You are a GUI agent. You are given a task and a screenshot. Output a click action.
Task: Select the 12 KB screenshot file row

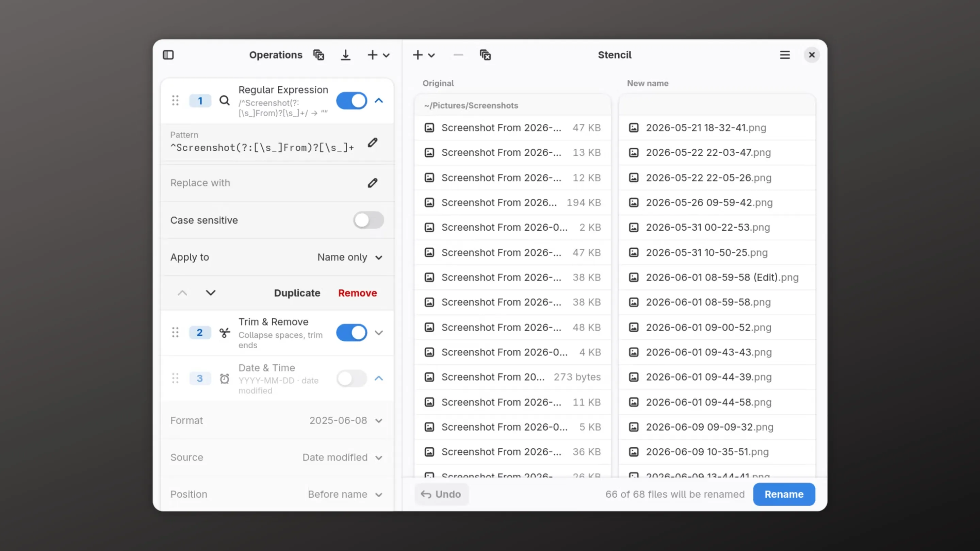(512, 178)
